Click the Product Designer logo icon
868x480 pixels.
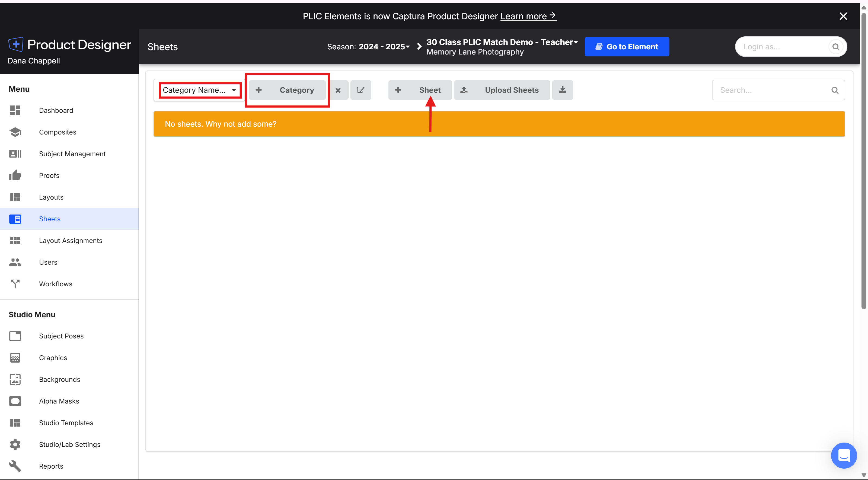point(15,44)
